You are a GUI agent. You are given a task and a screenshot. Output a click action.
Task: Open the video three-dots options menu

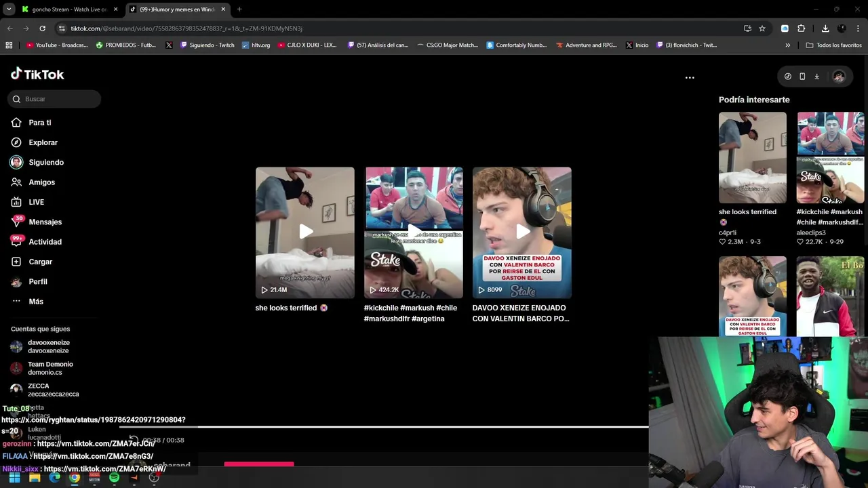pyautogui.click(x=690, y=77)
